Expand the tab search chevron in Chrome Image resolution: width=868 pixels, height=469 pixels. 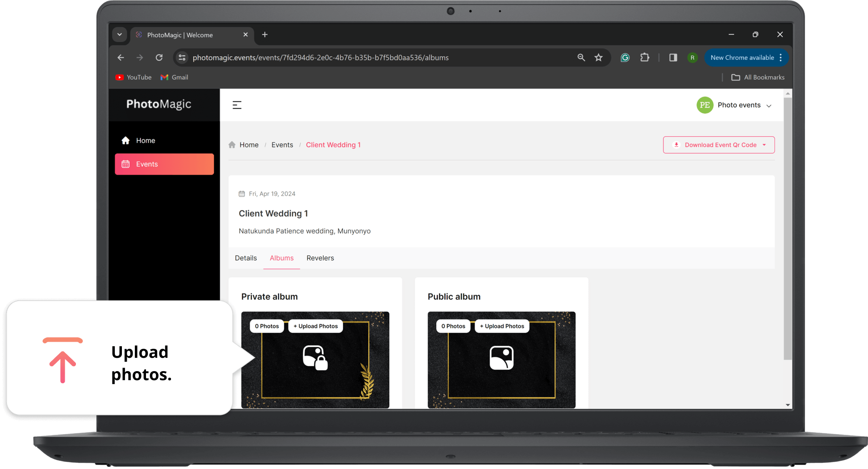coord(120,35)
